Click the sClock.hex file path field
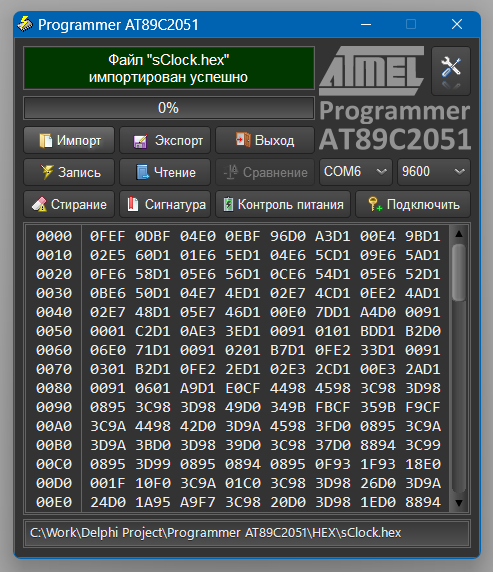This screenshot has height=572, width=493. tap(247, 533)
